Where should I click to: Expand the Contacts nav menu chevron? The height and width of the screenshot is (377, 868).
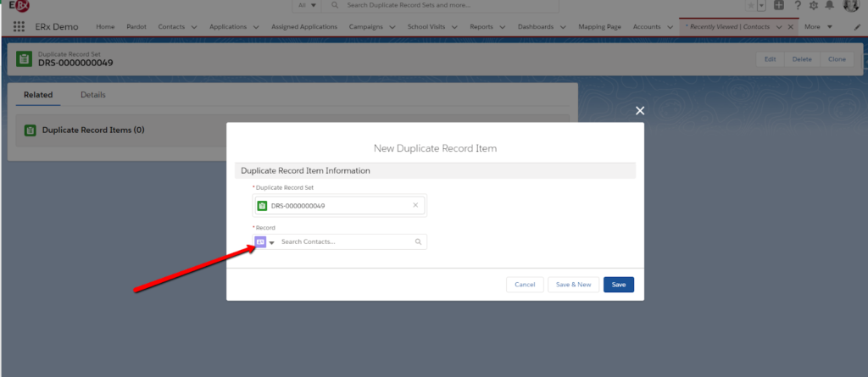[194, 27]
